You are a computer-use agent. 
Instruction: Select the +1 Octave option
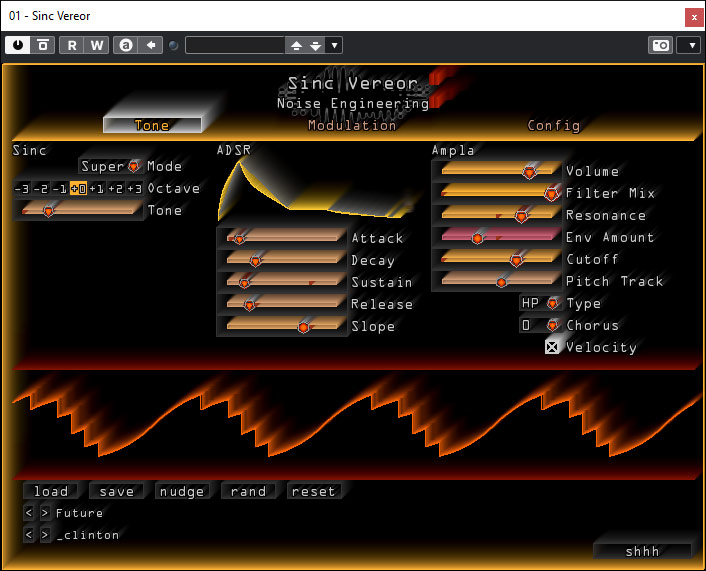pos(96,189)
